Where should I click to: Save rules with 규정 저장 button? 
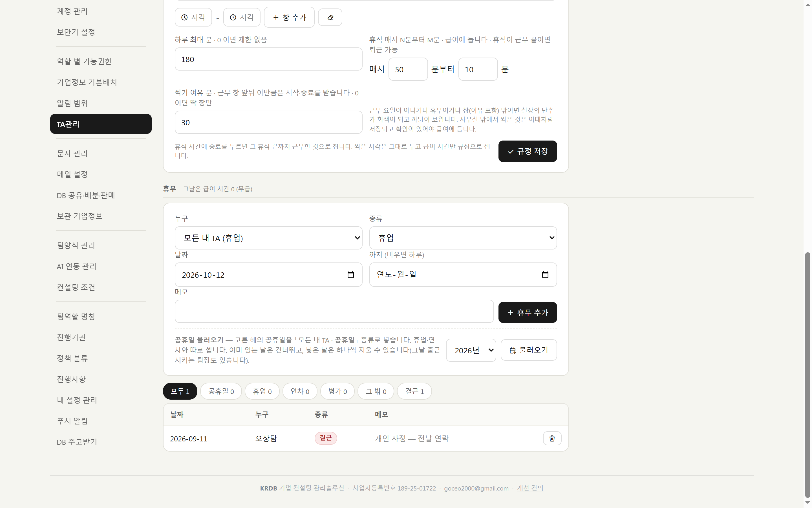click(528, 151)
